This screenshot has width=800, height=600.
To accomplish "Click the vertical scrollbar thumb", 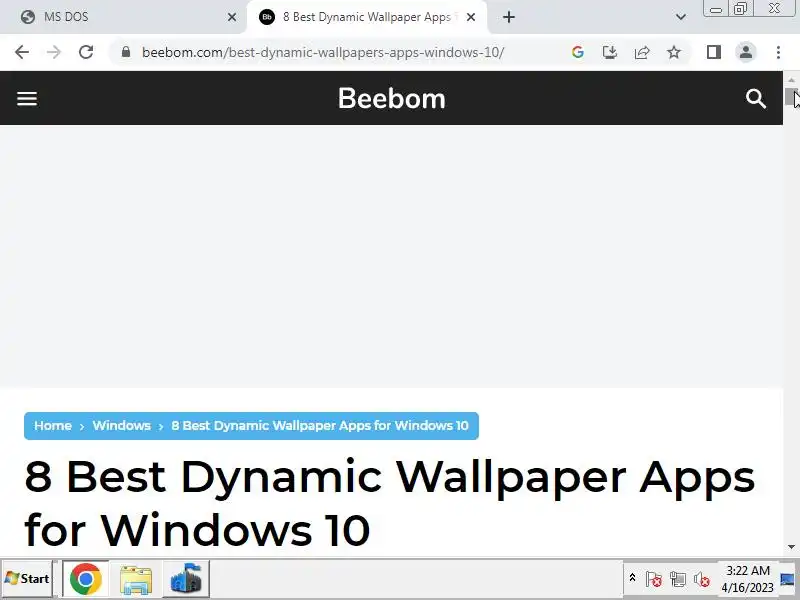I will point(791,97).
